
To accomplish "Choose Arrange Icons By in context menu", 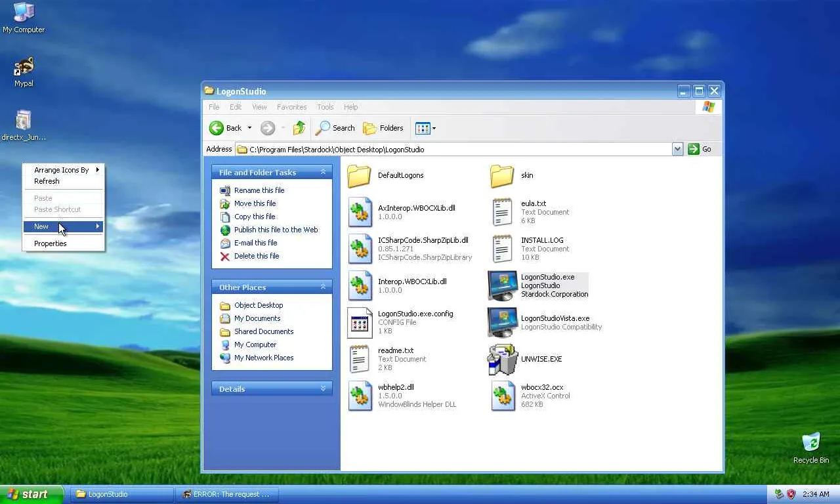I will [63, 170].
